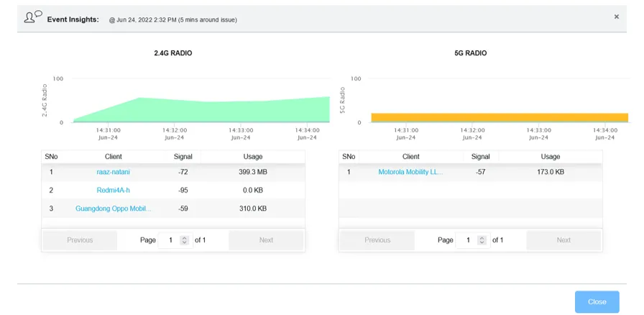Click the green 2.4G Radio area chart

click(201, 110)
